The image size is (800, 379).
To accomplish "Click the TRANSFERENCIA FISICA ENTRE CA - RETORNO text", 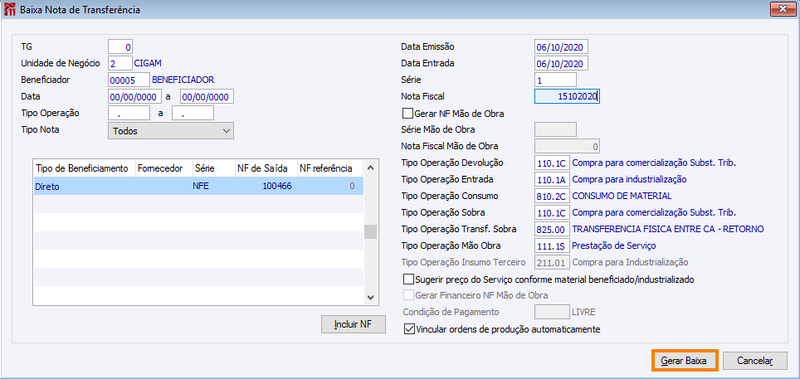I will (668, 229).
